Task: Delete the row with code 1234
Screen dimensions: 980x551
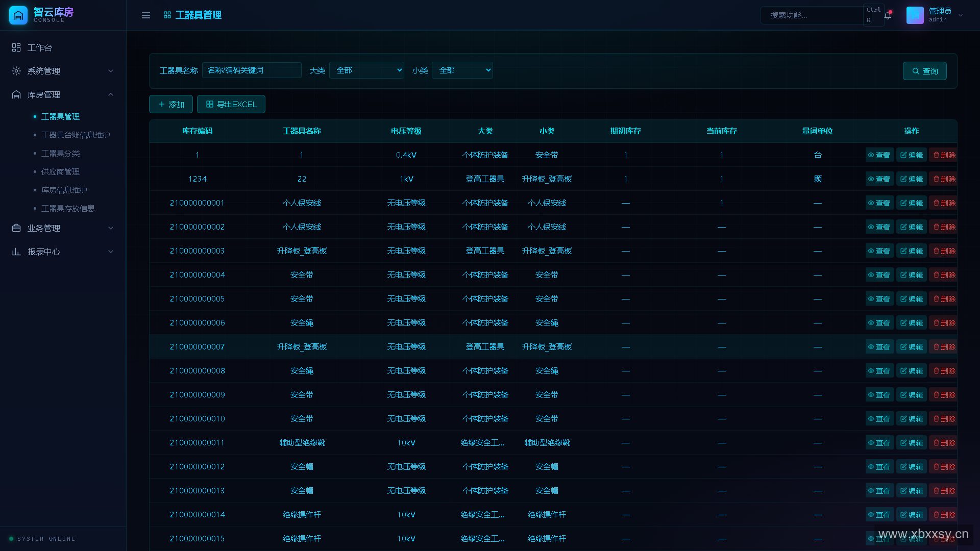Action: 944,179
